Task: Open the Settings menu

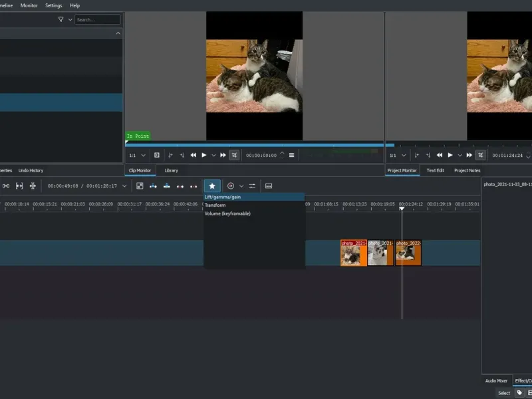Action: tap(54, 5)
